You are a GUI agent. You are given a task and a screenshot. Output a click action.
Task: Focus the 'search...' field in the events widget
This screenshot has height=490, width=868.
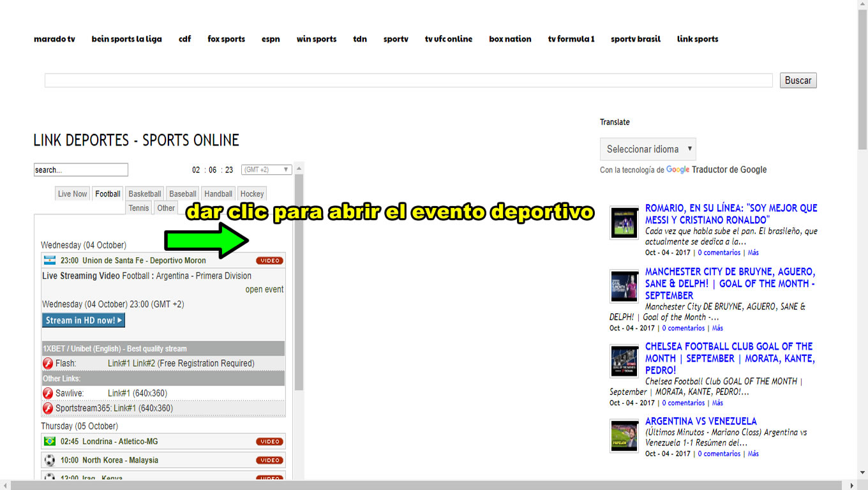point(81,170)
